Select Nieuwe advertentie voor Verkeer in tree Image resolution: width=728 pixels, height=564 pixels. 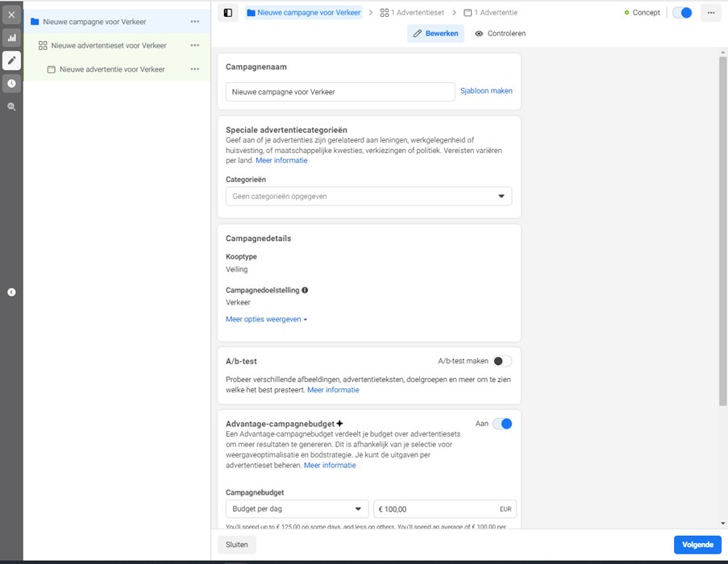(117, 69)
